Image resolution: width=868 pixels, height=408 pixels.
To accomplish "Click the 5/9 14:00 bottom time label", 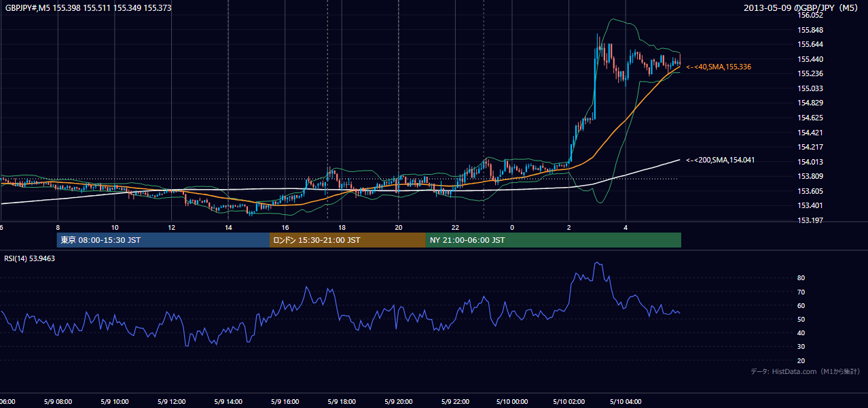I will point(228,401).
